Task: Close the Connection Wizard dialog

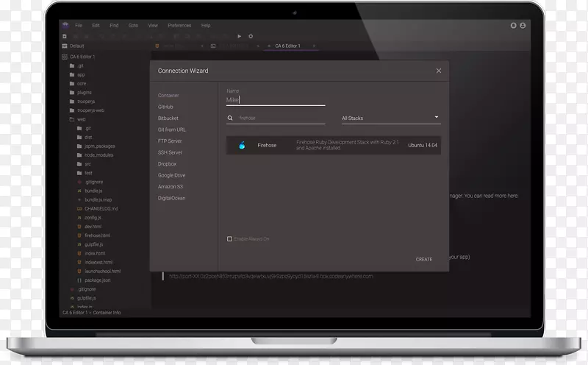Action: click(439, 71)
